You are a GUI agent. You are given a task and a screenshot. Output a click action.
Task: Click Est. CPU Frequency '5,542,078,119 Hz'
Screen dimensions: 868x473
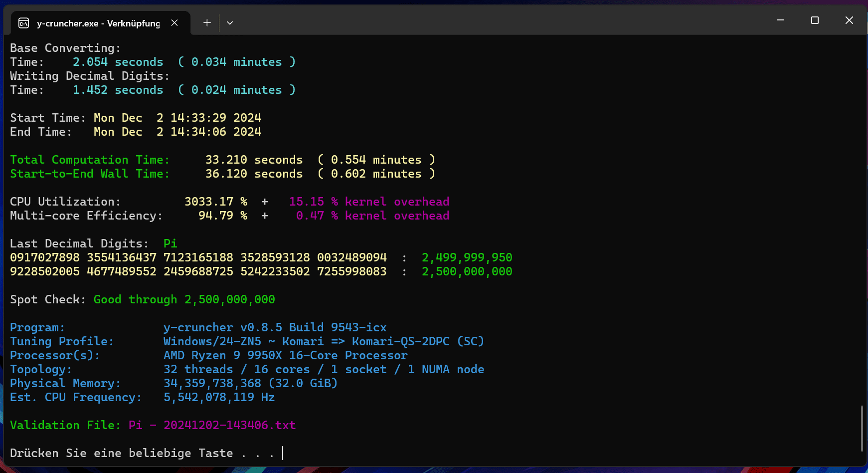pos(219,397)
